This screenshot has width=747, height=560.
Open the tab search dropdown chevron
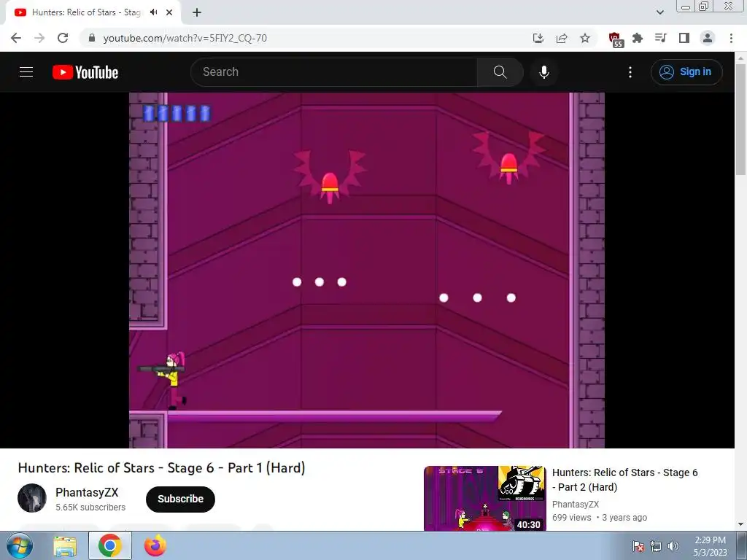(x=659, y=12)
